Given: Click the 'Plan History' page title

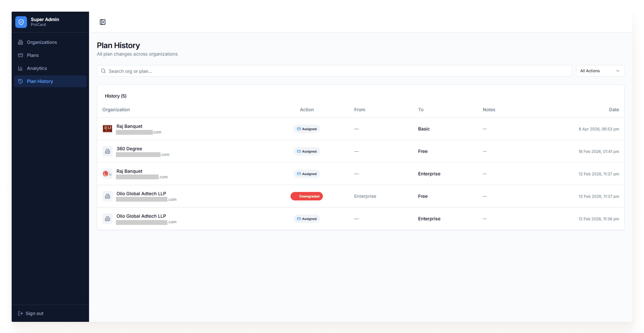Looking at the screenshot, I should 118,46.
